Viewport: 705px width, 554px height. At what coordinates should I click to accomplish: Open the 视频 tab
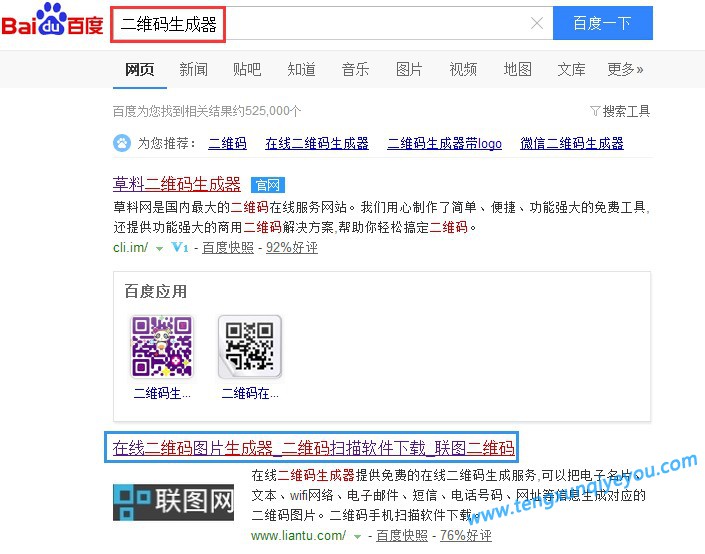click(463, 69)
